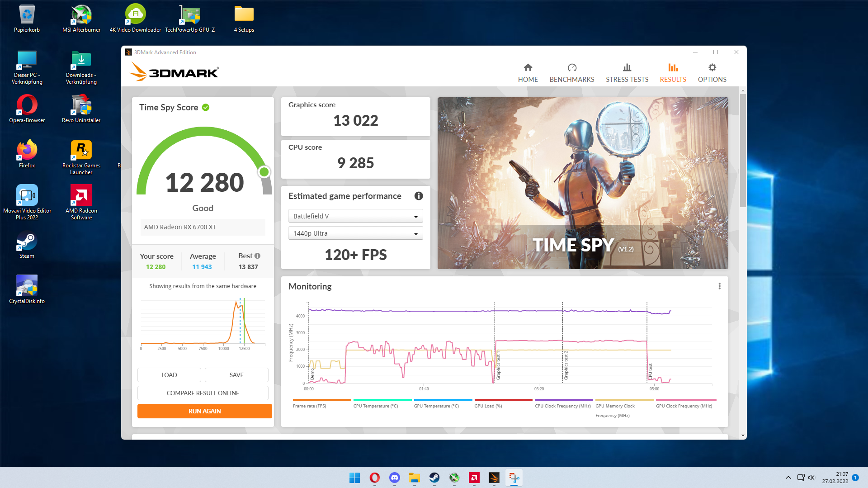This screenshot has width=868, height=488.
Task: Click the info icon beside Estimated game performance
Action: 419,196
